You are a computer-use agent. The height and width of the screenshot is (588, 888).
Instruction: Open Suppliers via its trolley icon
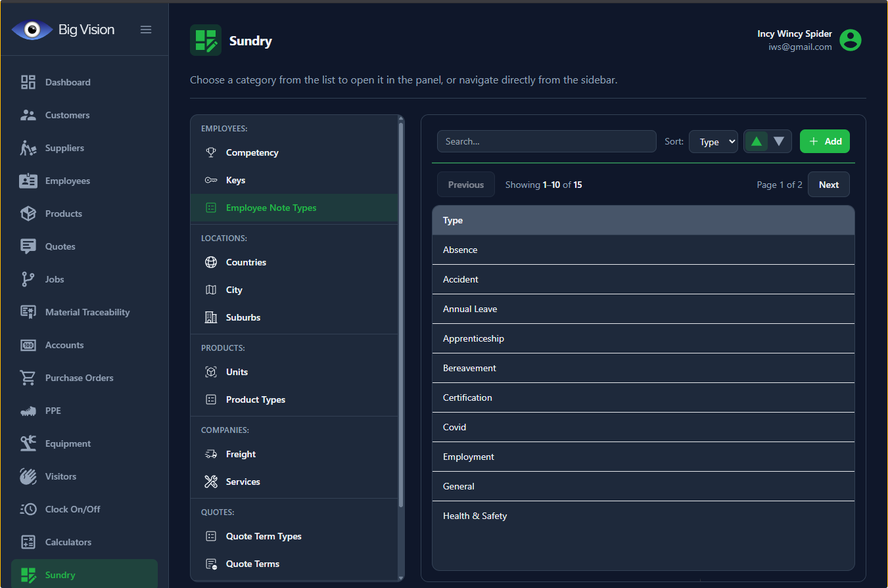tap(28, 148)
